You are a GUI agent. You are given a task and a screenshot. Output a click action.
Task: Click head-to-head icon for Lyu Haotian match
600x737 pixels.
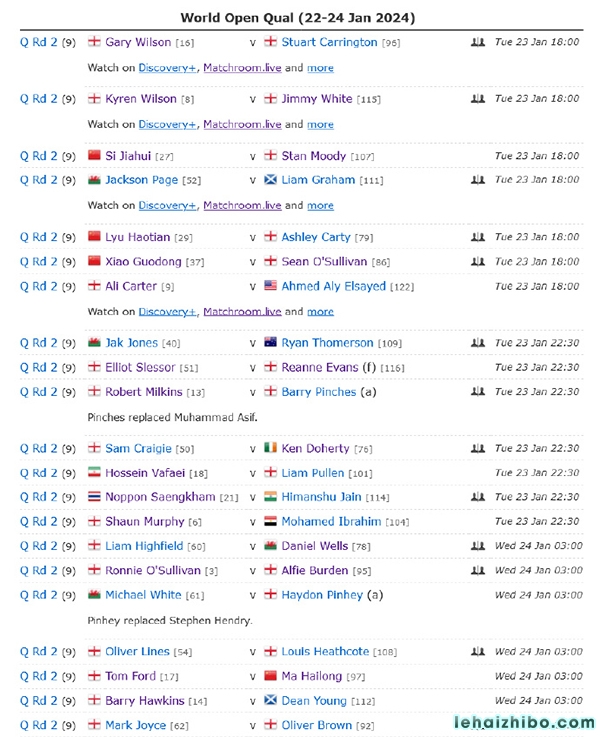[478, 237]
